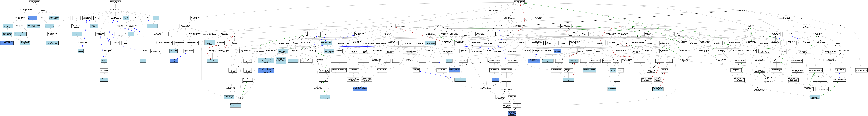Select the "dendritic tree" node
The image size is (868, 116).
[x=84, y=43]
